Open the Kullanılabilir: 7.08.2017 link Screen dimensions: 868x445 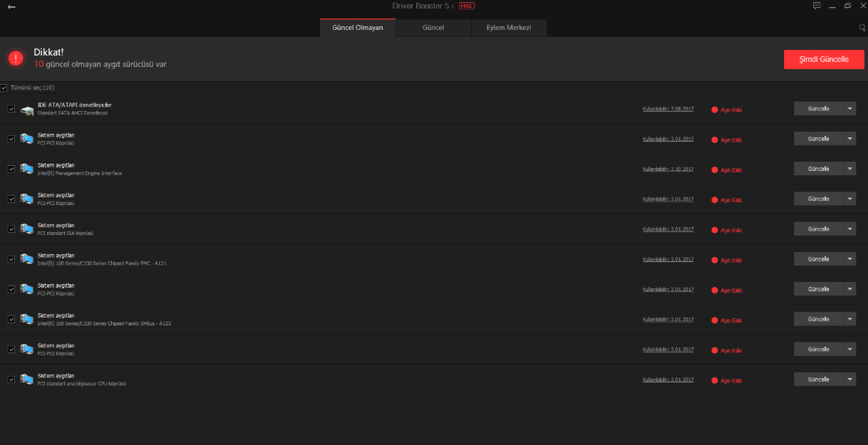pos(668,110)
